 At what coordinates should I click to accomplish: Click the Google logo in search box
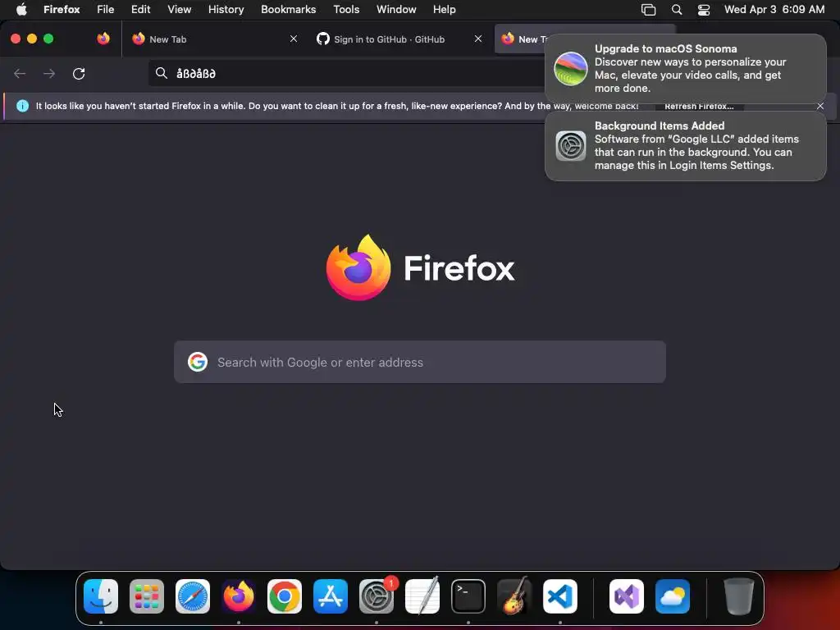198,362
